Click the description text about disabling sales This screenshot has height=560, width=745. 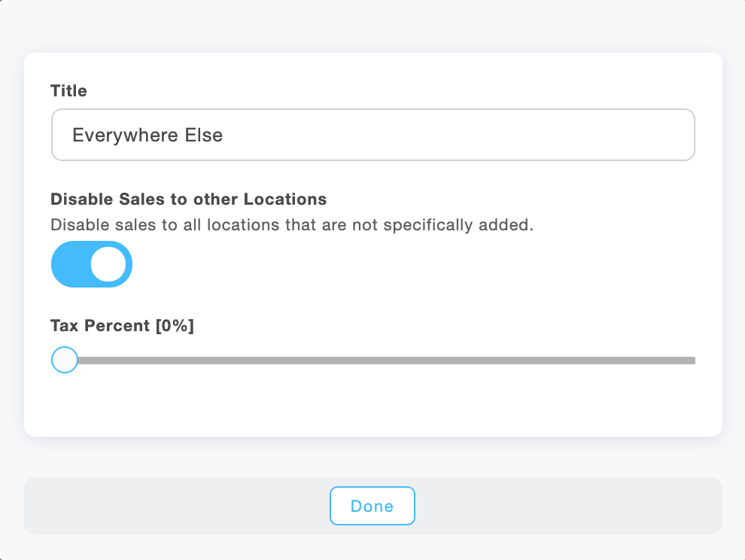(x=291, y=224)
